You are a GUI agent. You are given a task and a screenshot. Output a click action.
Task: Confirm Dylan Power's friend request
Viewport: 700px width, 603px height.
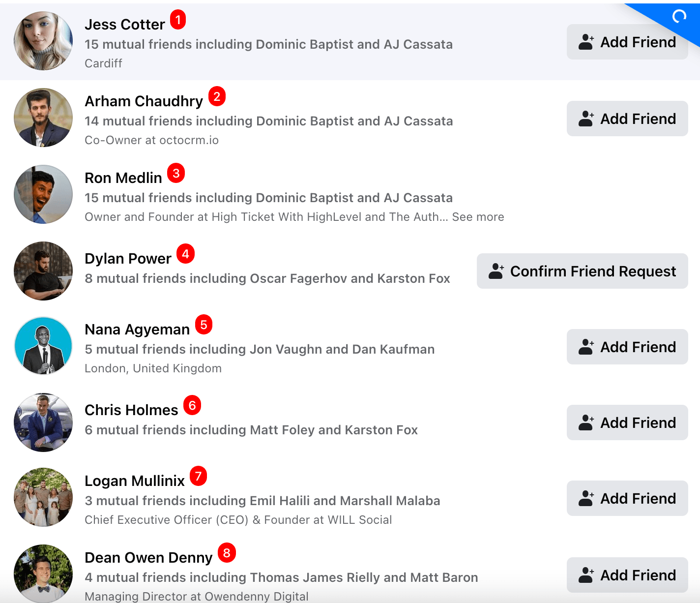(x=582, y=271)
